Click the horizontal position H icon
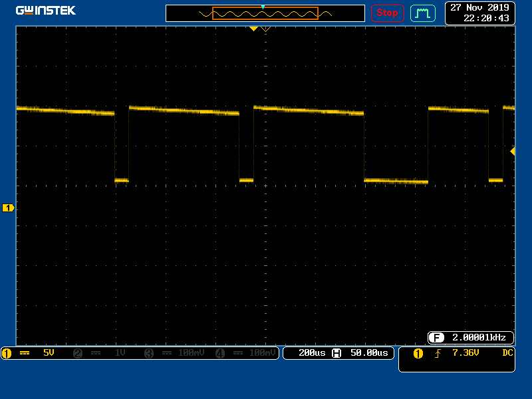Screen dimensions: 532x399 click(x=336, y=353)
